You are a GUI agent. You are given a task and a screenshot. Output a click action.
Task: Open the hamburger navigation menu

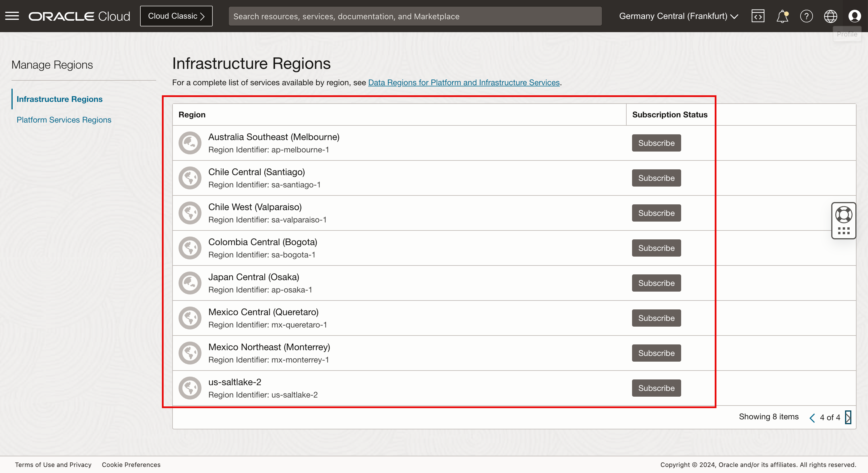tap(12, 16)
